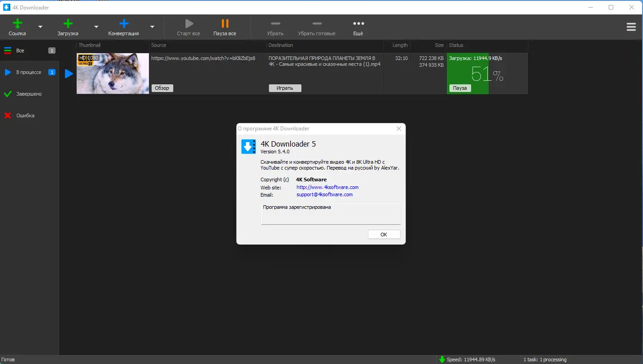
Task: Click the 4K Downloader logo in dialog
Action: [249, 147]
